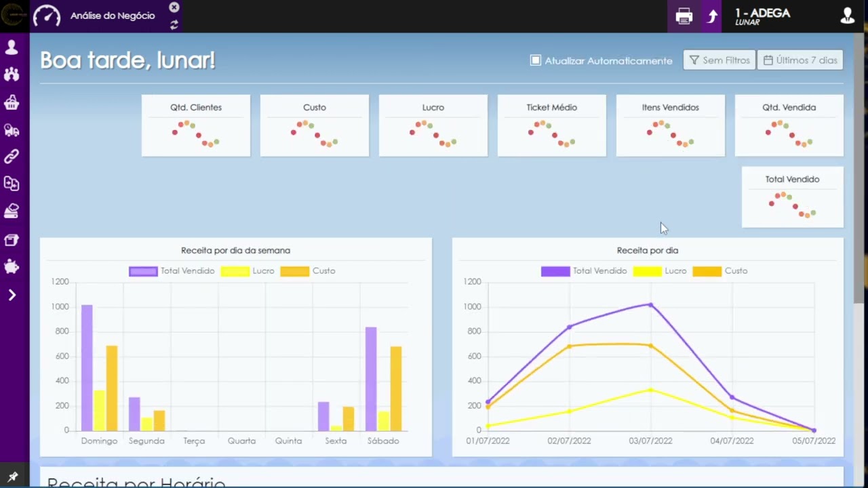This screenshot has width=868, height=488.
Task: Click the Sábado Custo bar
Action: click(396, 389)
